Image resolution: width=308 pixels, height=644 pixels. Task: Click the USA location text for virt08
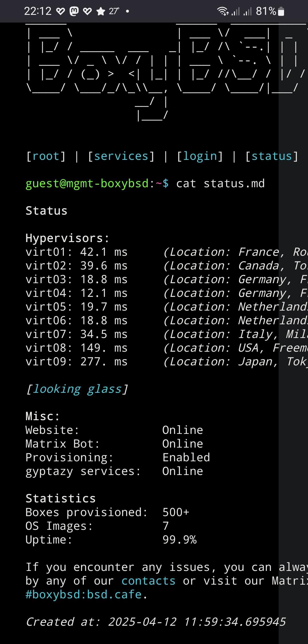(236, 348)
